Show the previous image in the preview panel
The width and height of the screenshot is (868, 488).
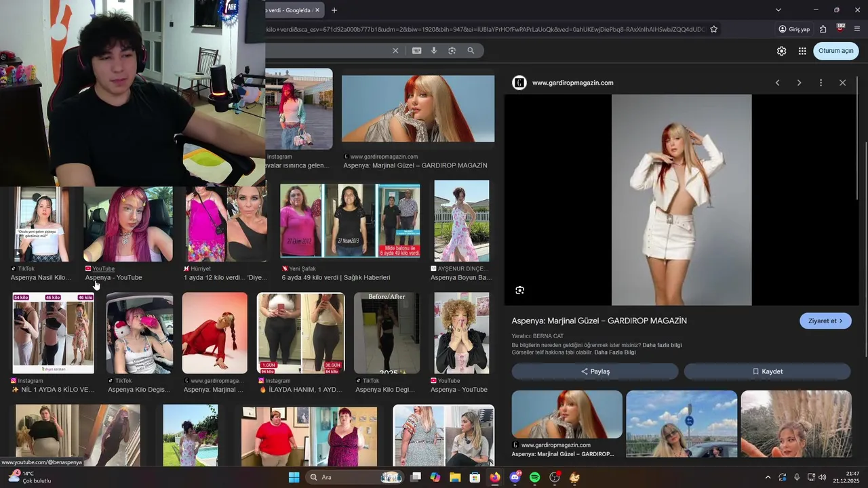777,83
